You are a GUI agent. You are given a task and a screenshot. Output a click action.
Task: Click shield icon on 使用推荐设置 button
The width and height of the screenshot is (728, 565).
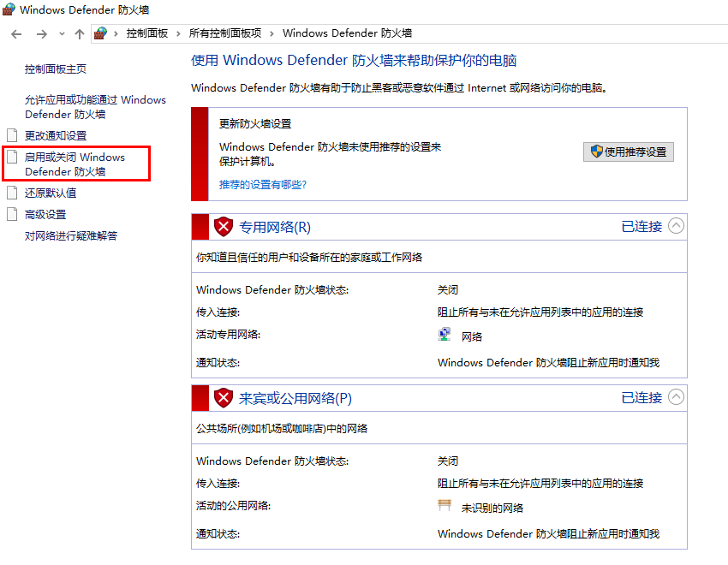click(x=597, y=152)
